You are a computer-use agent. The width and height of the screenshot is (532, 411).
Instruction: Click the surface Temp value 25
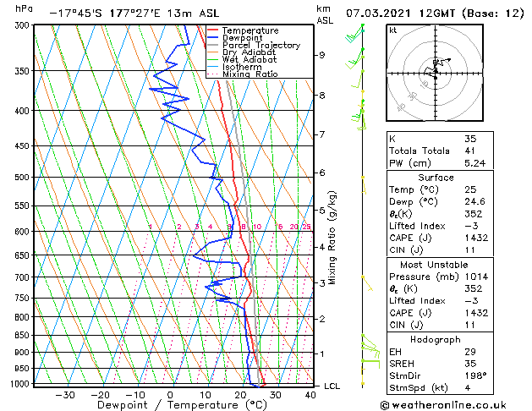coord(470,189)
